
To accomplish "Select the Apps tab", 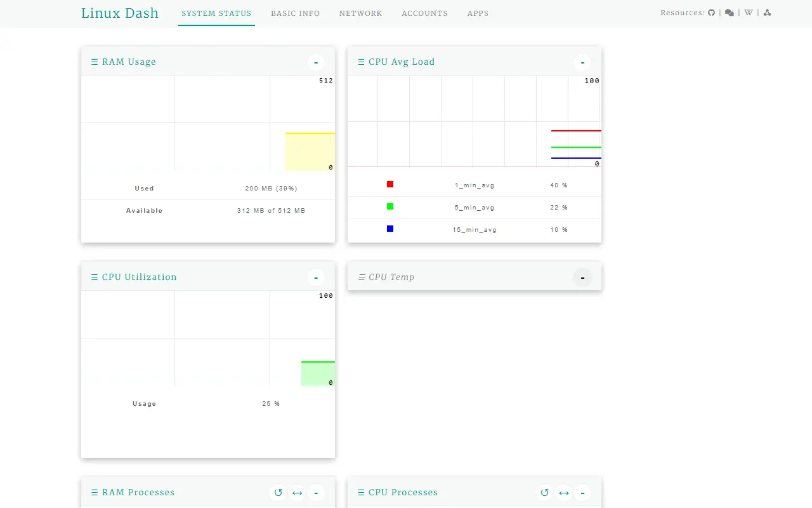I will pyautogui.click(x=478, y=13).
